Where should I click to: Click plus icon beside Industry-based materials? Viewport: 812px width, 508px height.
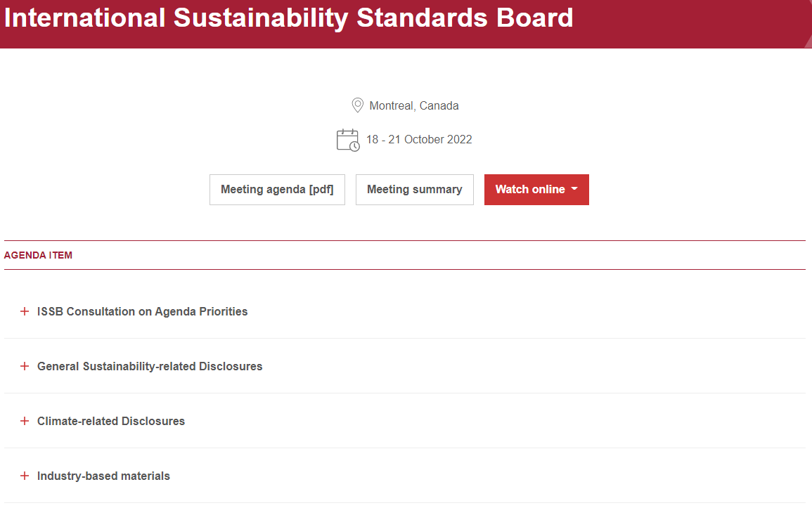[x=25, y=476]
